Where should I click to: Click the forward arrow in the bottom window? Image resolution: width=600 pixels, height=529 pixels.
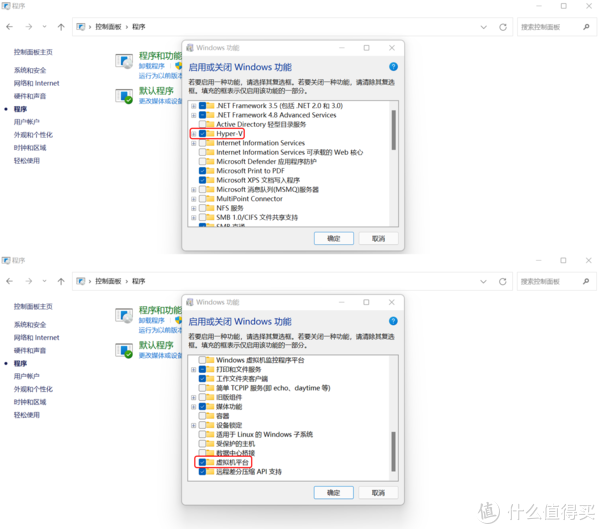(x=29, y=281)
